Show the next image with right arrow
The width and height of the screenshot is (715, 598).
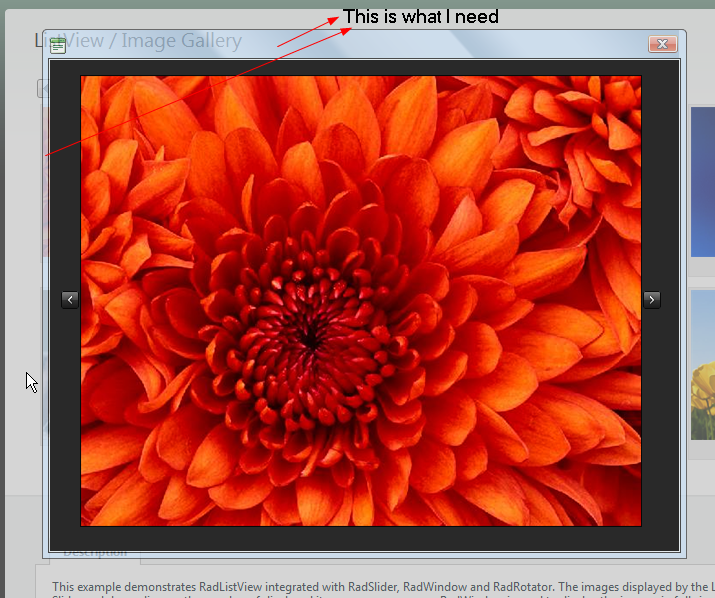[652, 300]
